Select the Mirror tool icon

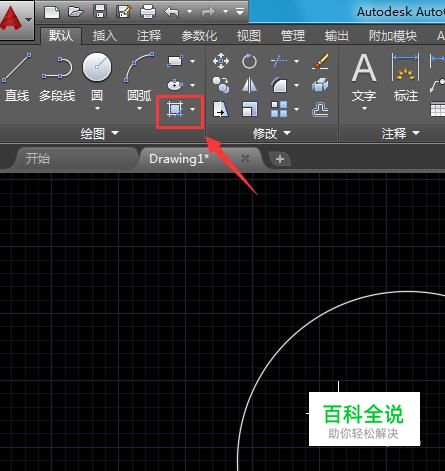pos(249,85)
